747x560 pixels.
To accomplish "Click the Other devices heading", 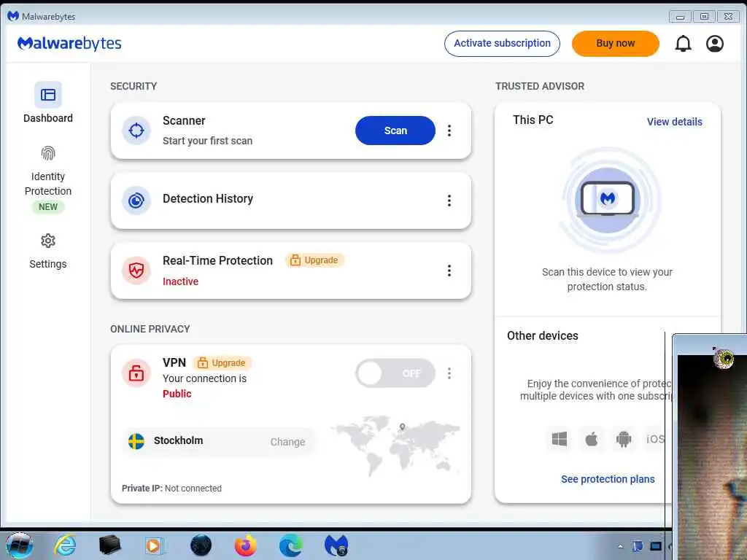I will [x=542, y=335].
